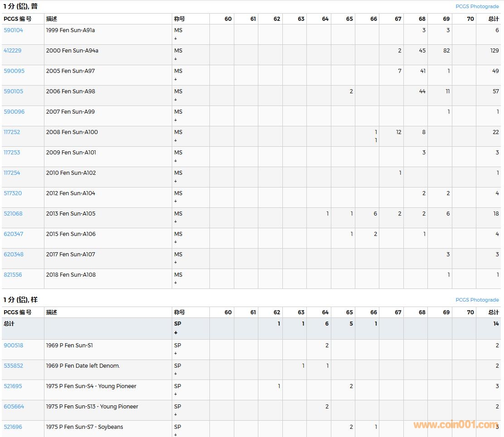This screenshot has width=504, height=437.
Task: Select the 590105 link for 2006 Fen
Action: click(13, 91)
